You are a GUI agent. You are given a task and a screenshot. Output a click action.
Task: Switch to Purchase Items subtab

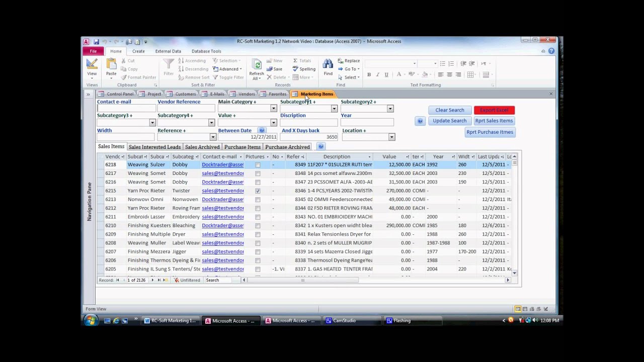(243, 147)
